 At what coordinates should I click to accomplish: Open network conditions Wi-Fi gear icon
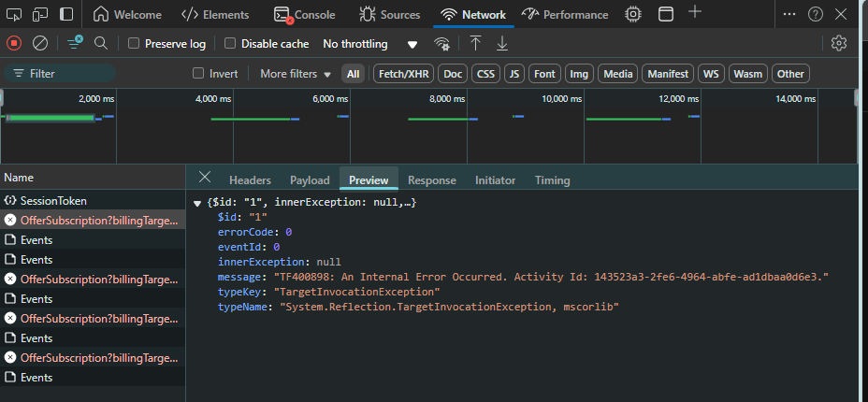pyautogui.click(x=441, y=44)
